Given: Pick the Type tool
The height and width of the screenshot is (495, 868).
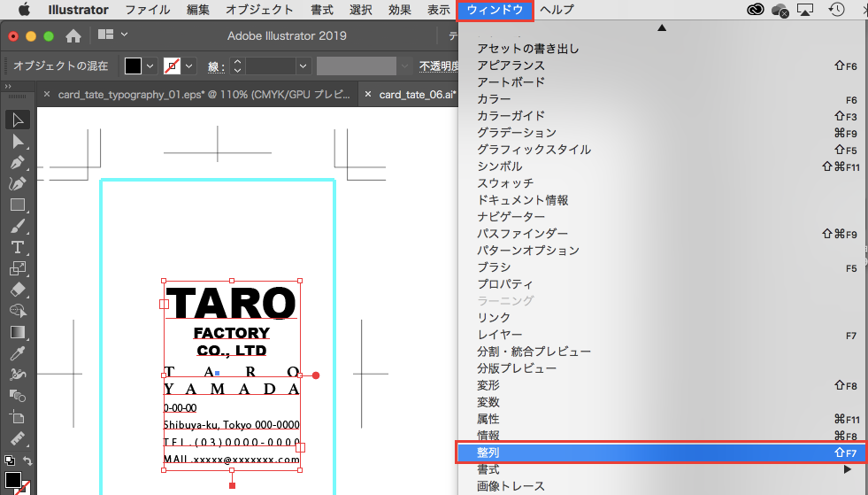Looking at the screenshot, I should 17,247.
